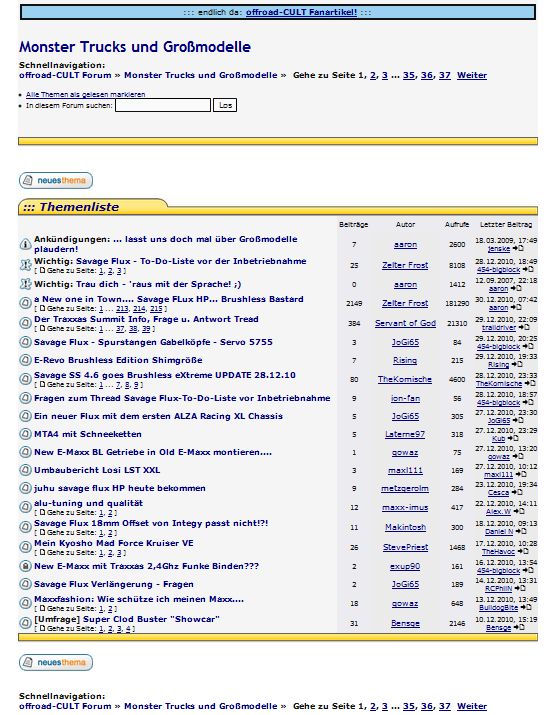This screenshot has width=557, height=715.
Task: Click the bottom neuesthema button
Action: pyautogui.click(x=56, y=663)
